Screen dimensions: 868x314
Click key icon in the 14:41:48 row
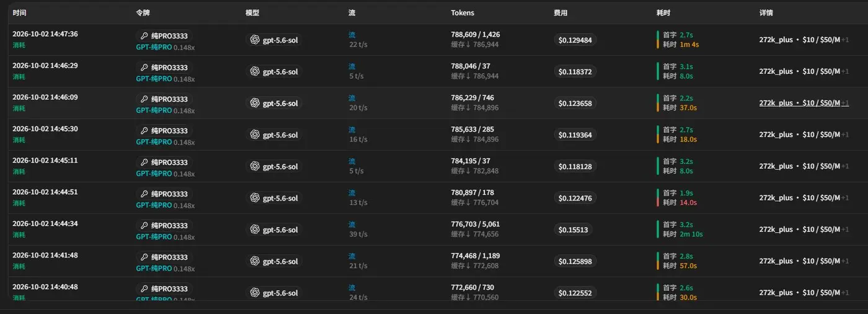tap(144, 258)
